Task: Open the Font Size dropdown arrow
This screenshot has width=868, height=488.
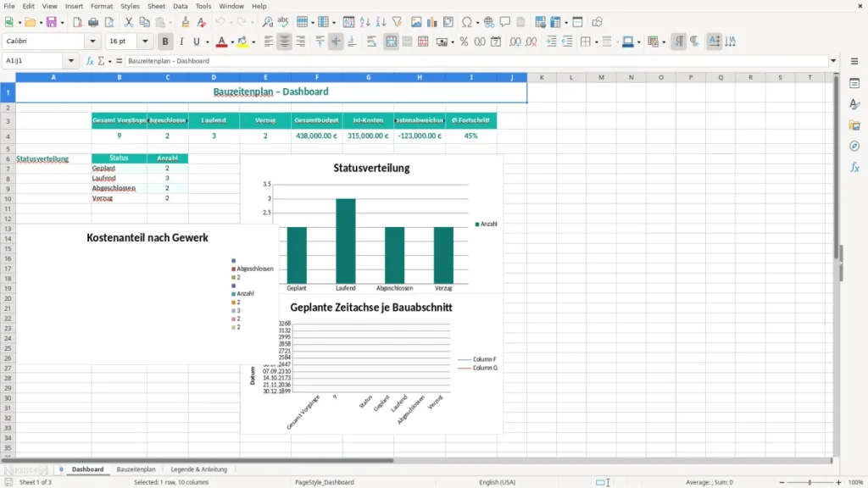Action: coord(145,42)
